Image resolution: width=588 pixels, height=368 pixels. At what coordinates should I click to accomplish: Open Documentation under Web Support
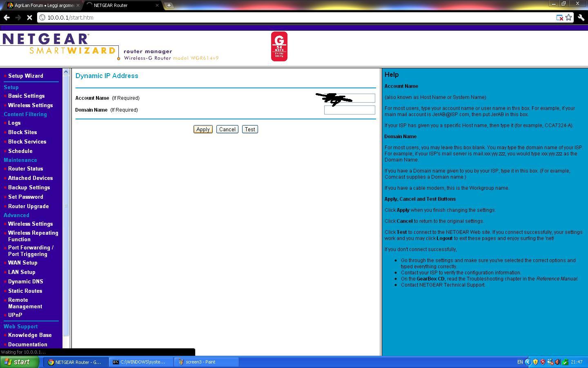click(x=27, y=344)
